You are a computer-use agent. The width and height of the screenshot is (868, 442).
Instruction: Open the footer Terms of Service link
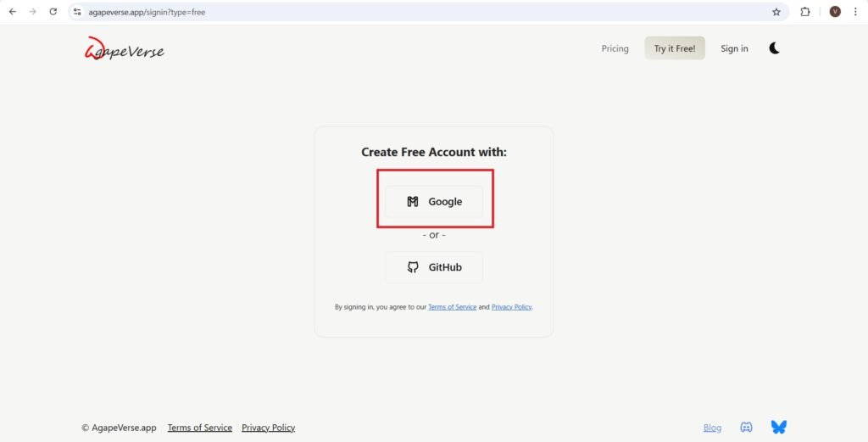pos(200,428)
